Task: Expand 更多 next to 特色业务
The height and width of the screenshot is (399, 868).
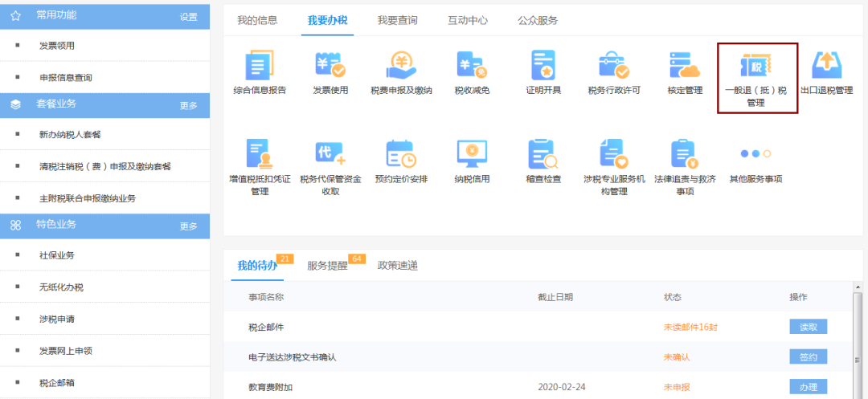Action: click(x=188, y=226)
